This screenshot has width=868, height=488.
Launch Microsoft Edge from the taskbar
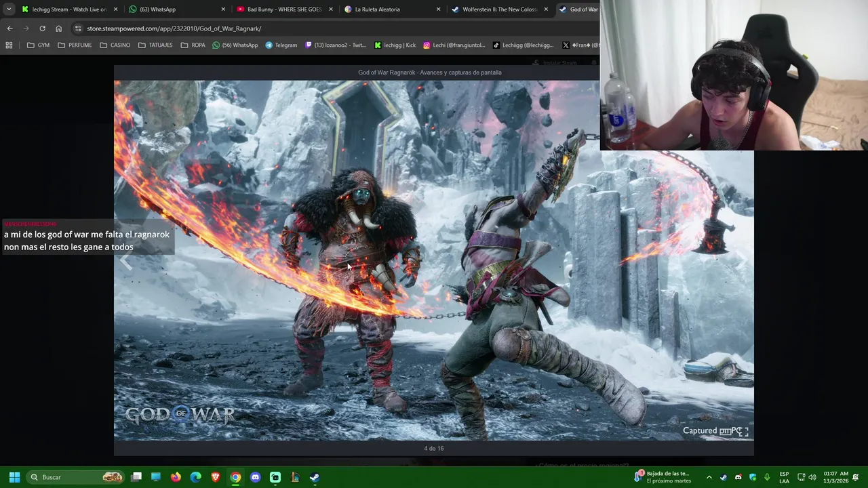tap(195, 477)
